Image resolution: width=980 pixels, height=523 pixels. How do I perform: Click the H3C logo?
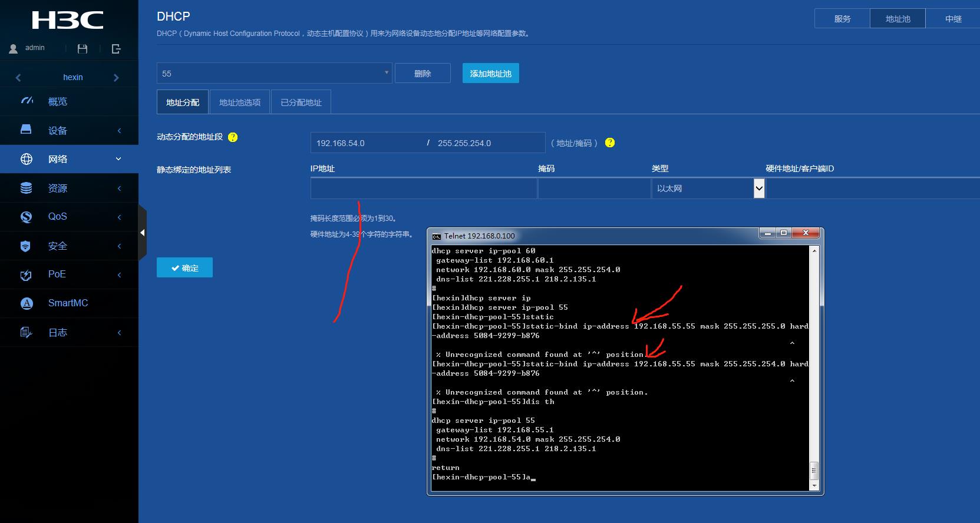tap(68, 21)
